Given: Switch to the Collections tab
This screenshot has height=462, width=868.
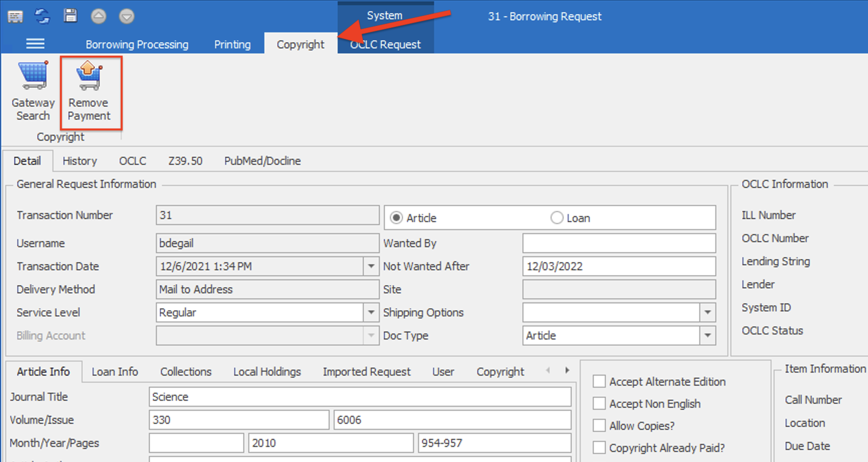Looking at the screenshot, I should click(185, 372).
